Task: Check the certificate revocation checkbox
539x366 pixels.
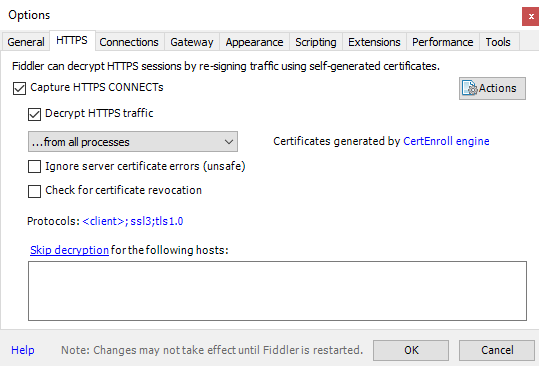Action: 34,191
